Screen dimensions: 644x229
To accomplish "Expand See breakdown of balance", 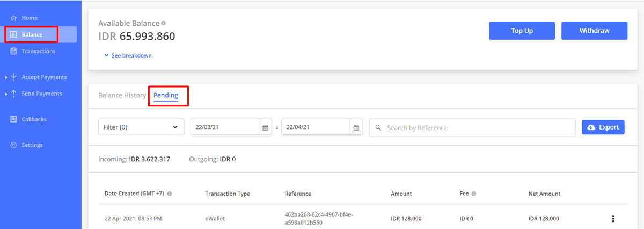I will 128,55.
